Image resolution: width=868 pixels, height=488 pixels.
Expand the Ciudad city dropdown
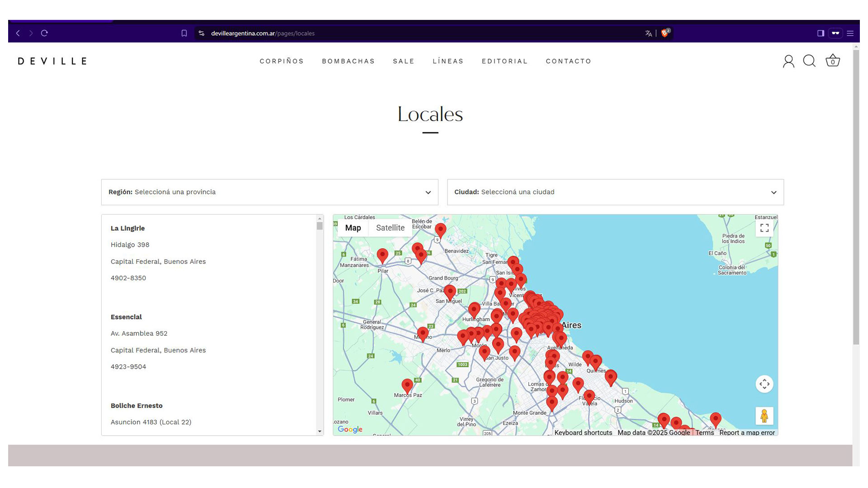(x=615, y=192)
